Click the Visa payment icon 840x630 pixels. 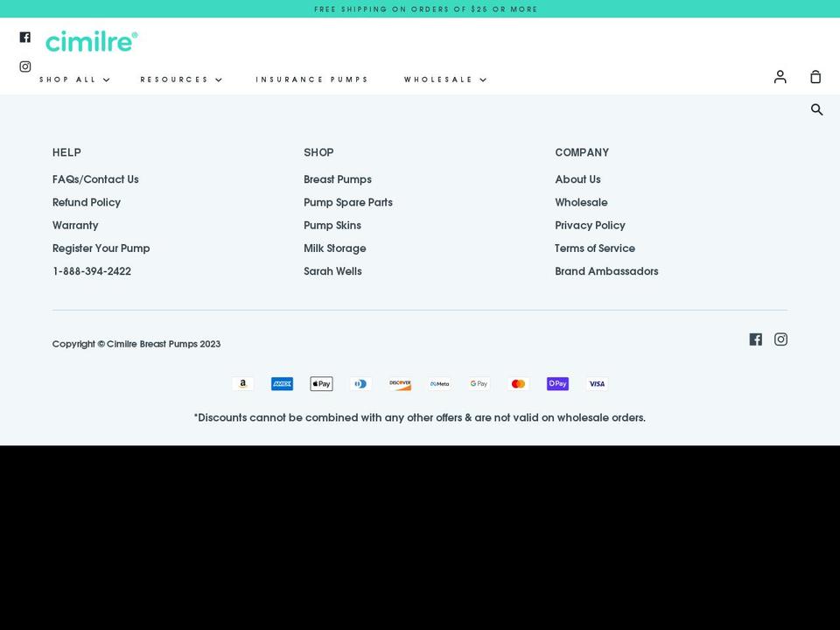click(x=598, y=383)
